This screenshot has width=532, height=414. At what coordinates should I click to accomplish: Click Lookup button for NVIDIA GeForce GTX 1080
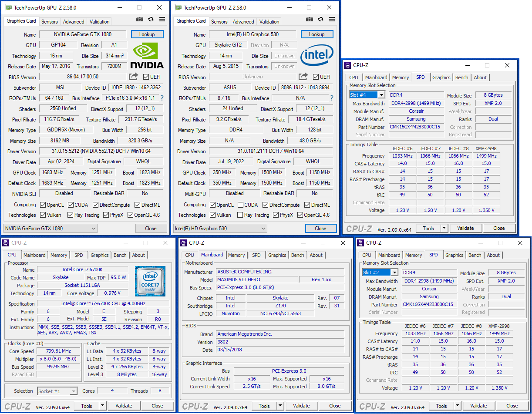(147, 34)
